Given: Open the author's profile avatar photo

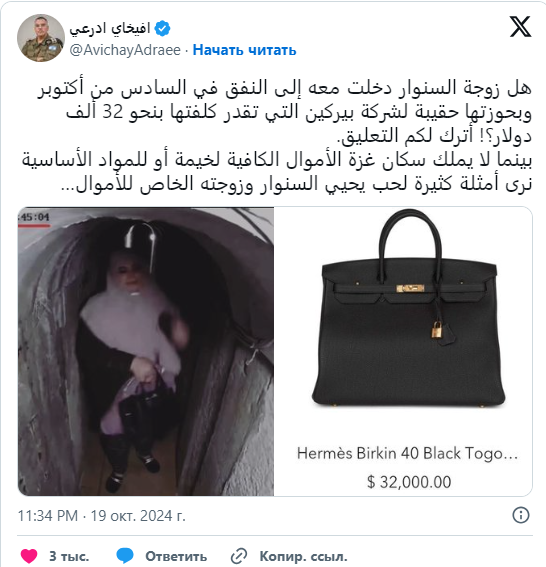Looking at the screenshot, I should pyautogui.click(x=41, y=38).
